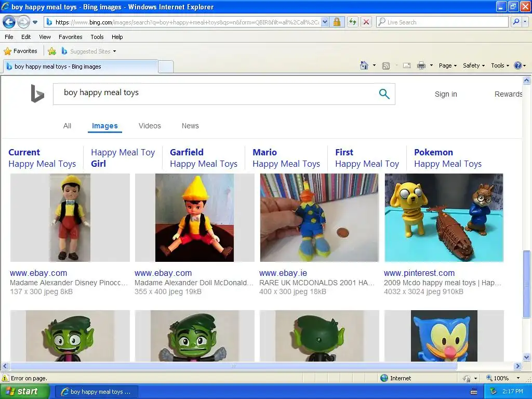Open the blue owl toy thumbnail
This screenshot has height=399, width=532.
tap(444, 336)
